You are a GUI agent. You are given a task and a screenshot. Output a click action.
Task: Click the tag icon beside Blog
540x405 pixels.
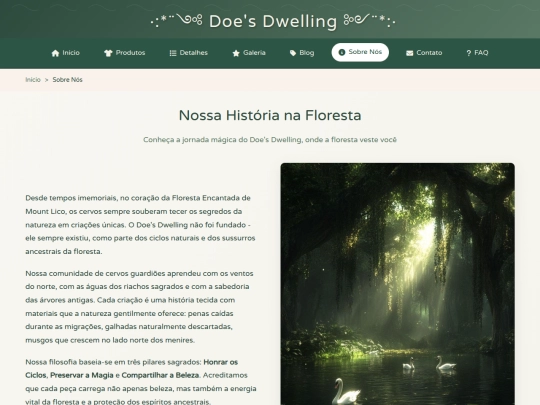pos(293,53)
